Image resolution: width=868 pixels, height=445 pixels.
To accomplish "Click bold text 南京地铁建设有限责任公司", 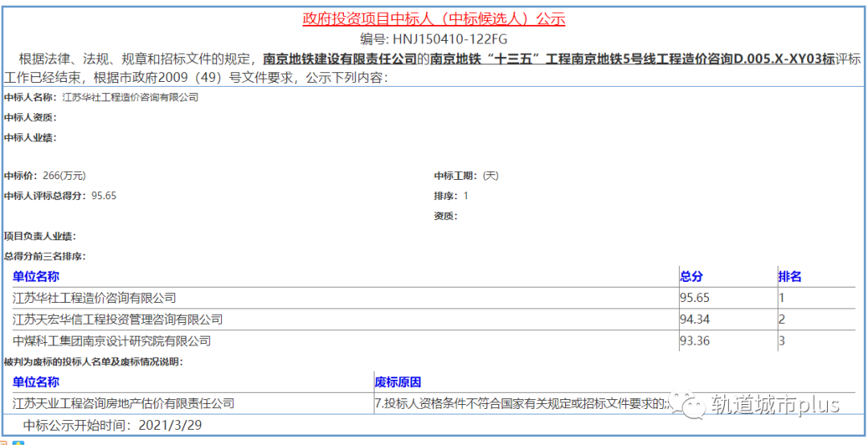I will (339, 59).
